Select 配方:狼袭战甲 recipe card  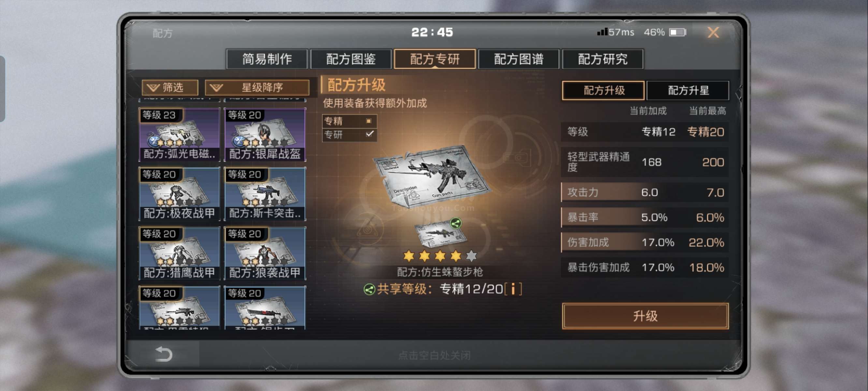click(x=265, y=253)
